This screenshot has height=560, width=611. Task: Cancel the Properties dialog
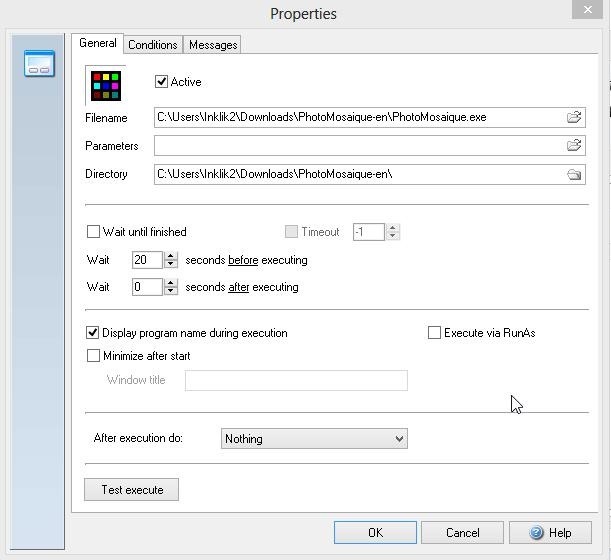coord(462,532)
